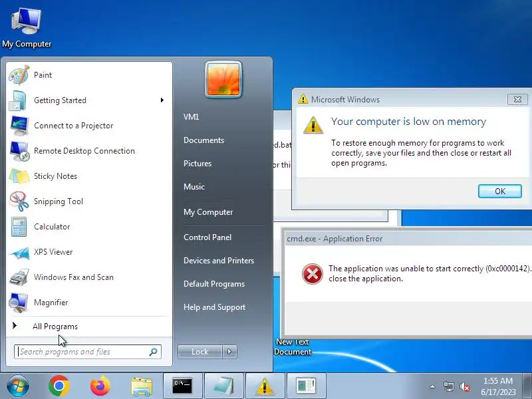Open Paint from the Start menu

coord(88,75)
